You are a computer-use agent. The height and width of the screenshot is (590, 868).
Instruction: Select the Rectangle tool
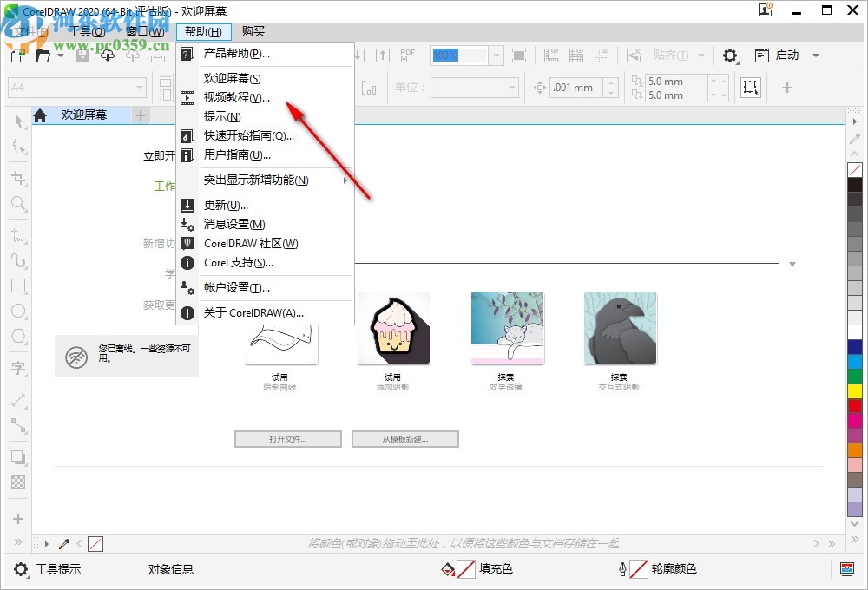point(17,285)
